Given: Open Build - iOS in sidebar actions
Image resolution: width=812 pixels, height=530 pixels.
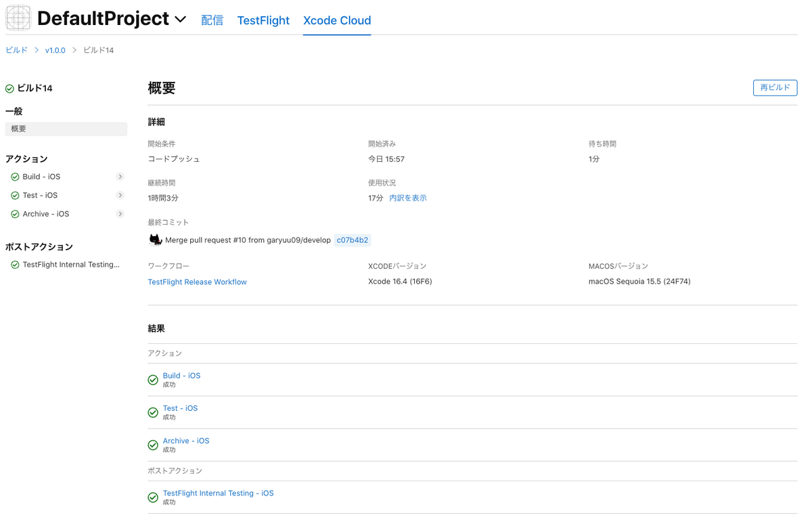Looking at the screenshot, I should point(41,177).
